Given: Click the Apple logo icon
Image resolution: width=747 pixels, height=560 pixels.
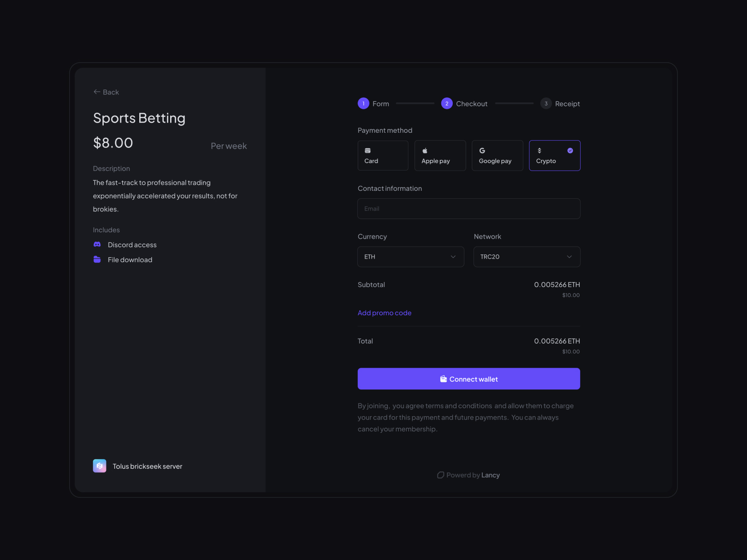Looking at the screenshot, I should [x=425, y=151].
